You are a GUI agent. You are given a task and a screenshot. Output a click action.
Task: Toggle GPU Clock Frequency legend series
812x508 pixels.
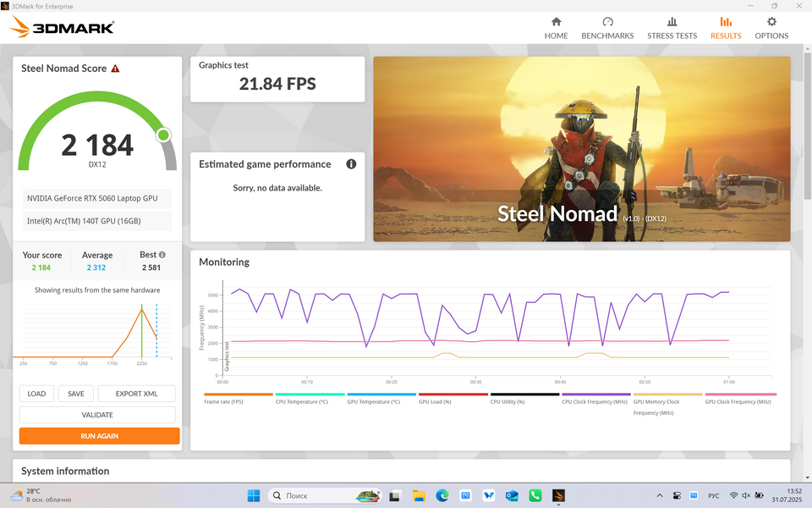click(x=739, y=399)
